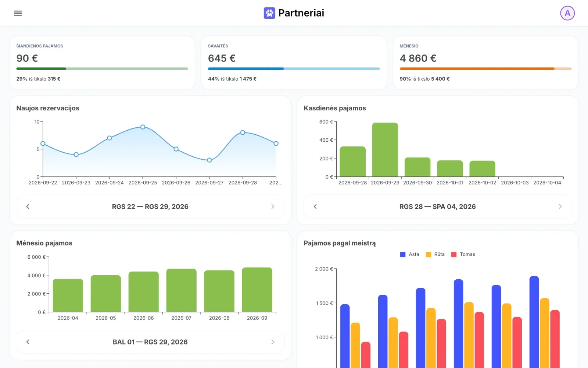The height and width of the screenshot is (368, 588).
Task: Click the 90 € today revenue value
Action: pyautogui.click(x=27, y=58)
